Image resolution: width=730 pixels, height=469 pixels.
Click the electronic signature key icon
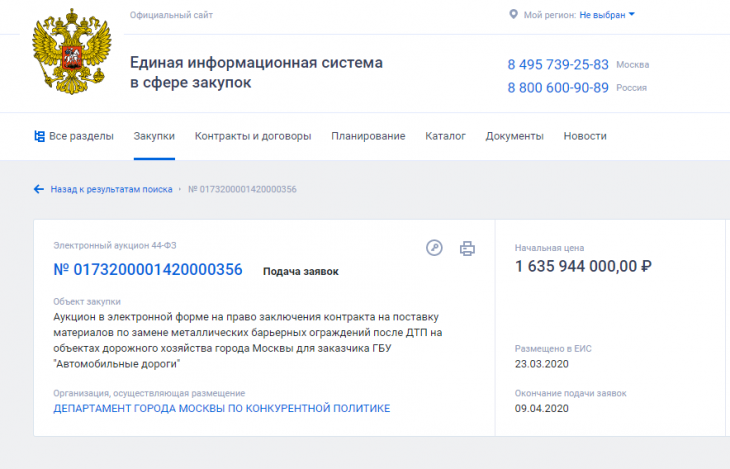tap(434, 248)
